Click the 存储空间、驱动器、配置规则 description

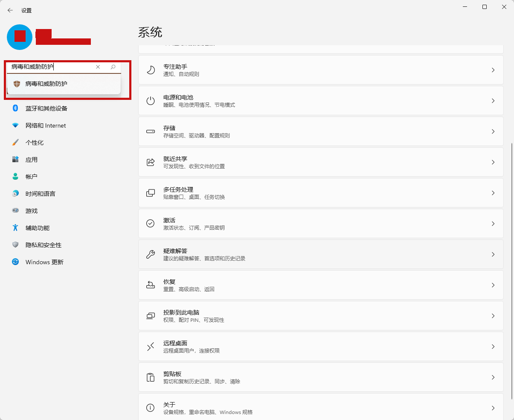197,136
